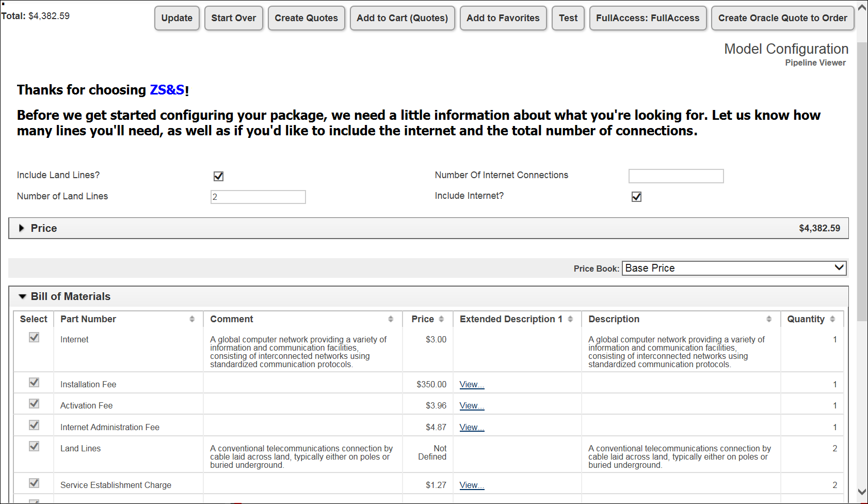
Task: Click the Update button
Action: (x=177, y=18)
